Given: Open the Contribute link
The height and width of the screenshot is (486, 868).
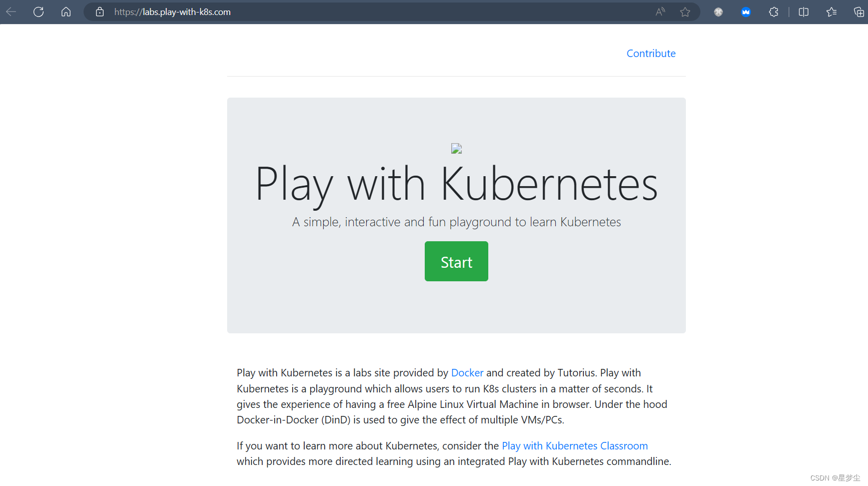Looking at the screenshot, I should click(650, 53).
